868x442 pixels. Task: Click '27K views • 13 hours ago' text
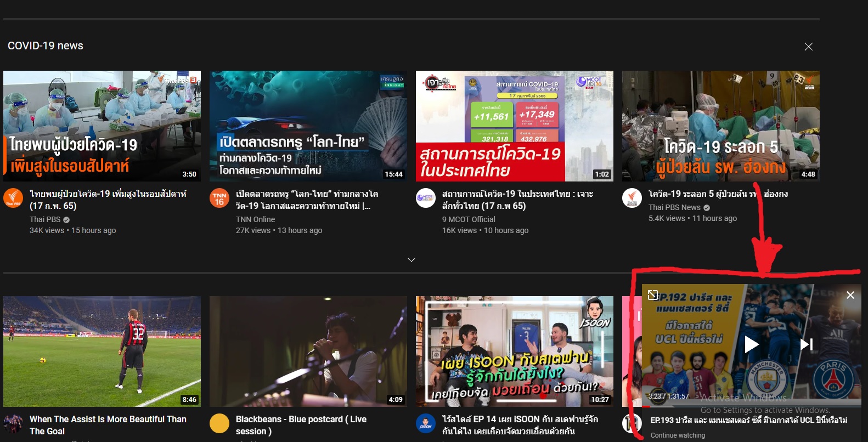pos(279,230)
